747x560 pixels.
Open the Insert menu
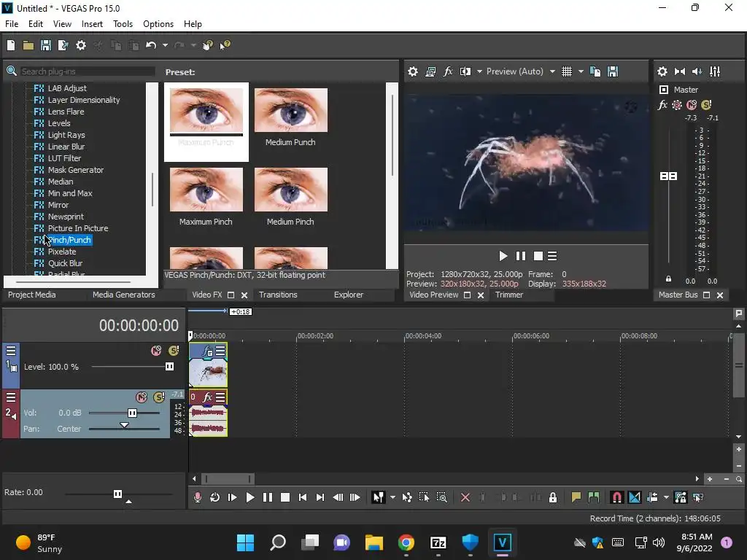pos(92,24)
